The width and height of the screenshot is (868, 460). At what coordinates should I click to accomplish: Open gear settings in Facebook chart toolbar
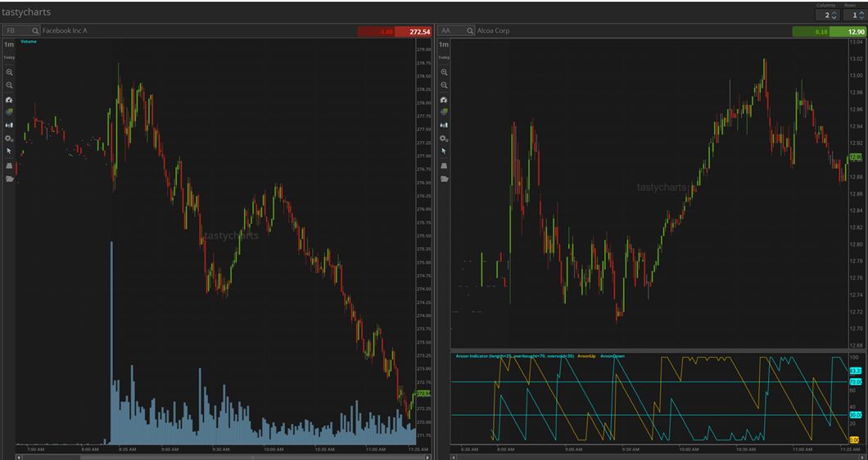9,138
